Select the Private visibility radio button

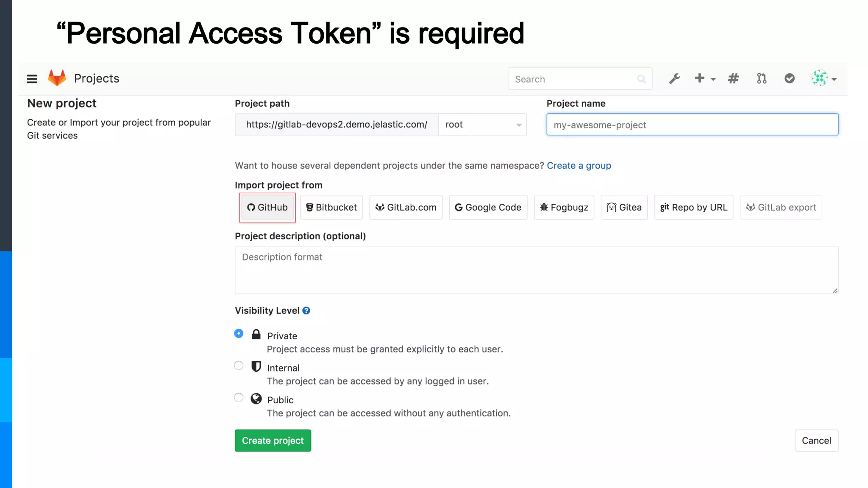click(x=239, y=334)
